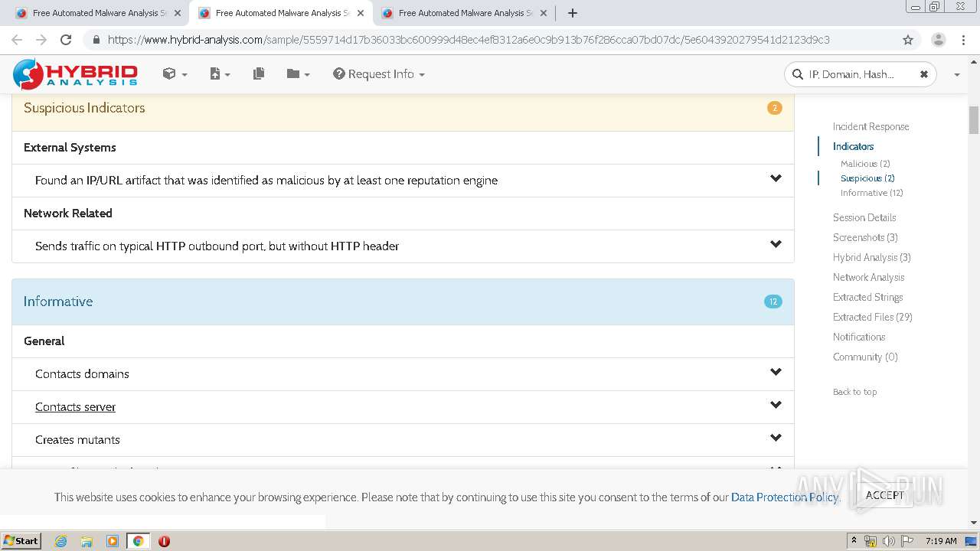Open the Windows Start menu
Viewport: 980px width, 551px height.
coord(21,540)
